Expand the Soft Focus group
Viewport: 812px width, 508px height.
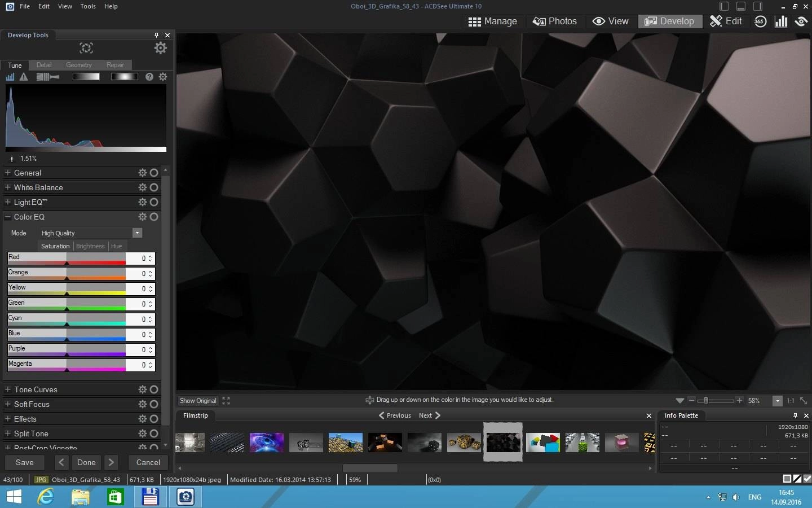point(8,404)
